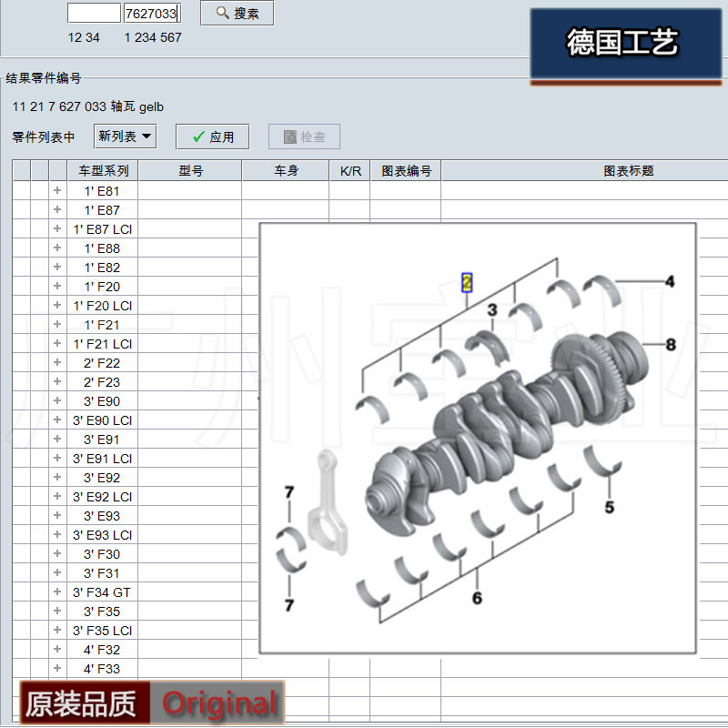Open the 新列表 dropdown list
Viewport: 728px width, 728px height.
pyautogui.click(x=125, y=136)
